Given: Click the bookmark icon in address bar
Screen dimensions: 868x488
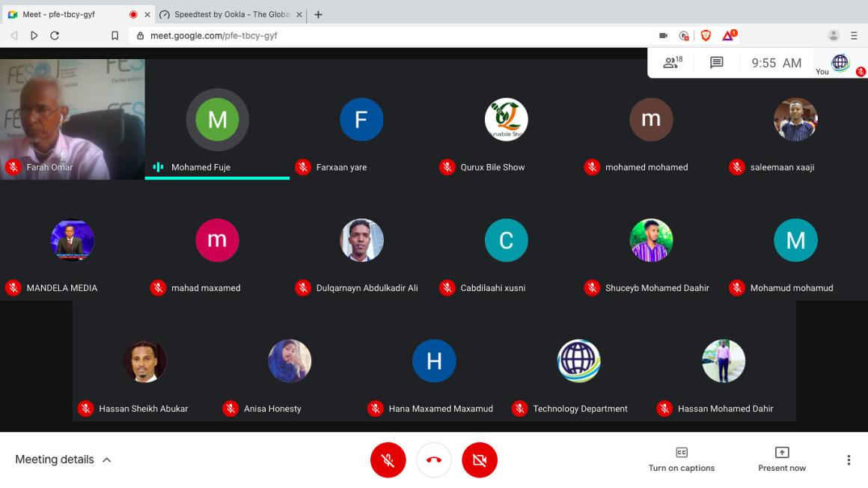Looking at the screenshot, I should pos(114,35).
